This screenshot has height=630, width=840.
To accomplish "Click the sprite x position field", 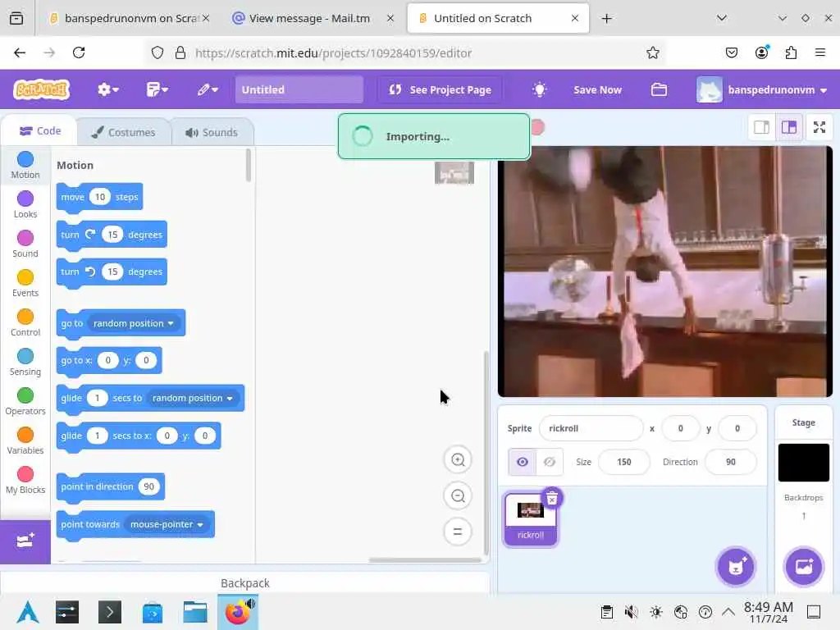I will coord(680,428).
